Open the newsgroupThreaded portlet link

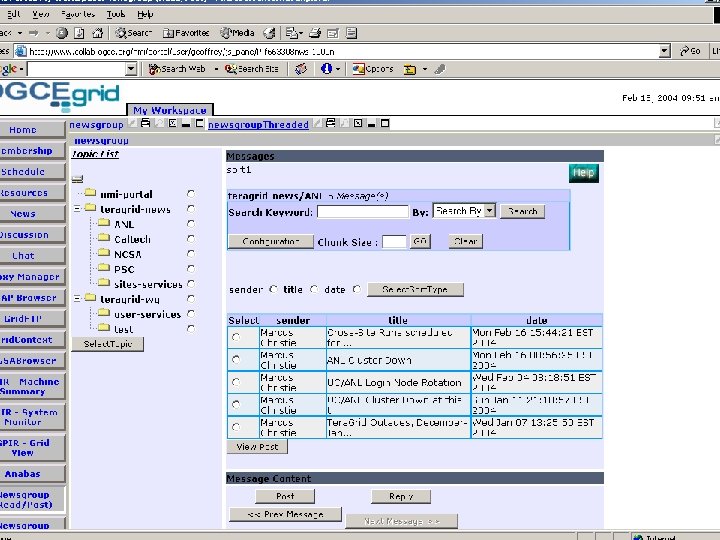(258, 124)
